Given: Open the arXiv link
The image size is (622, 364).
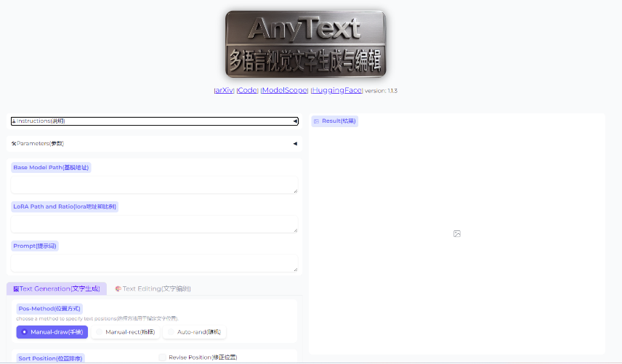Looking at the screenshot, I should pyautogui.click(x=224, y=91).
